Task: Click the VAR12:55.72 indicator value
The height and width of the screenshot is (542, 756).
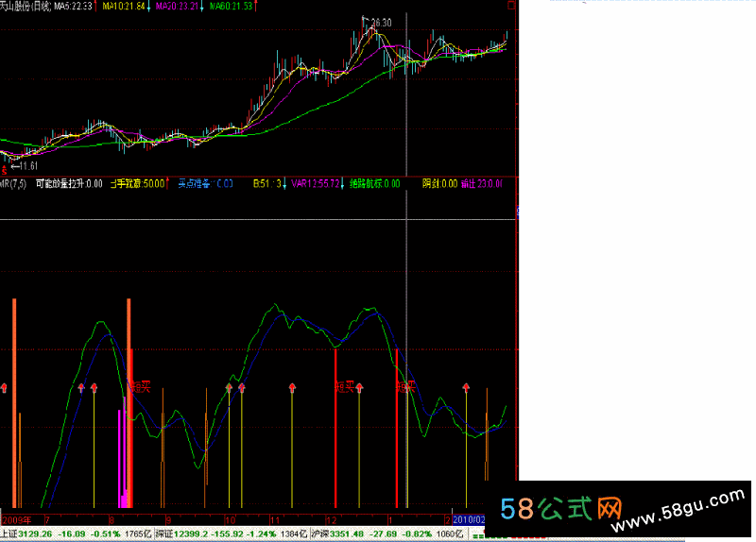Action: coord(316,183)
